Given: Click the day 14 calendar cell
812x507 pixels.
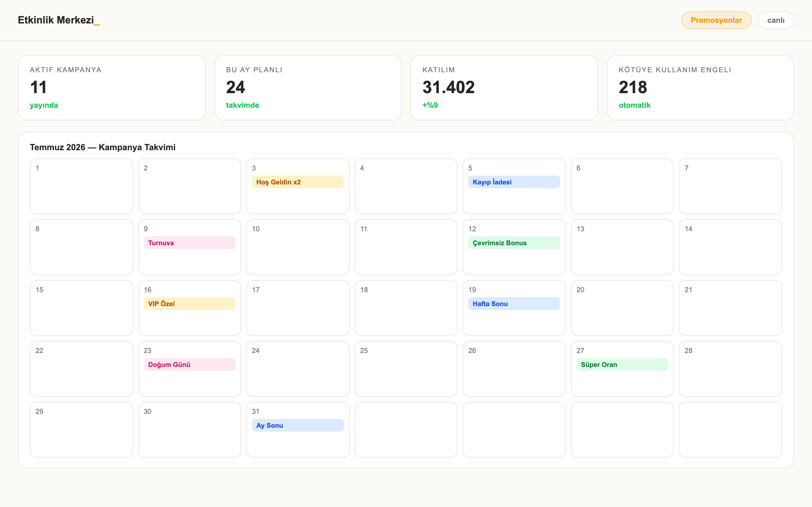Looking at the screenshot, I should coord(730,247).
